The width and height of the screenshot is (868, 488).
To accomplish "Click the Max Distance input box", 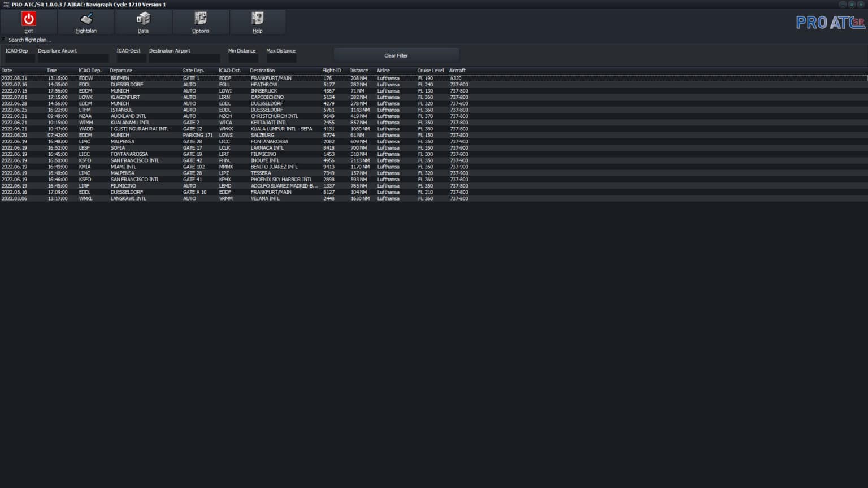I will [x=281, y=58].
